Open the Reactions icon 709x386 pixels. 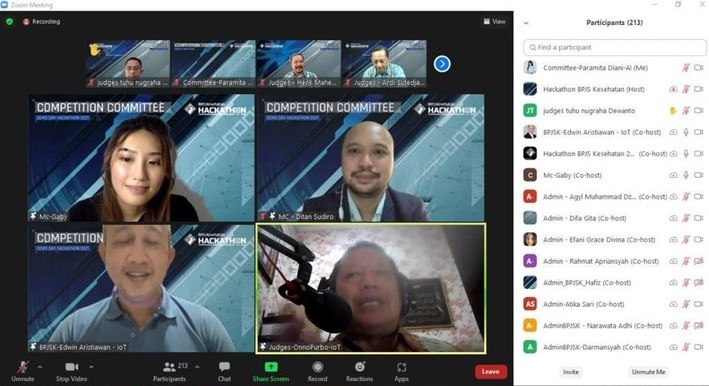pyautogui.click(x=360, y=367)
